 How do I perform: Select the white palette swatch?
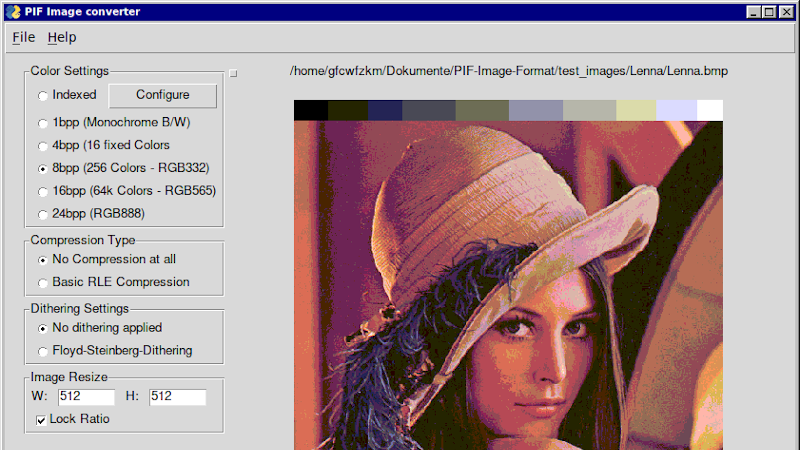(x=709, y=110)
